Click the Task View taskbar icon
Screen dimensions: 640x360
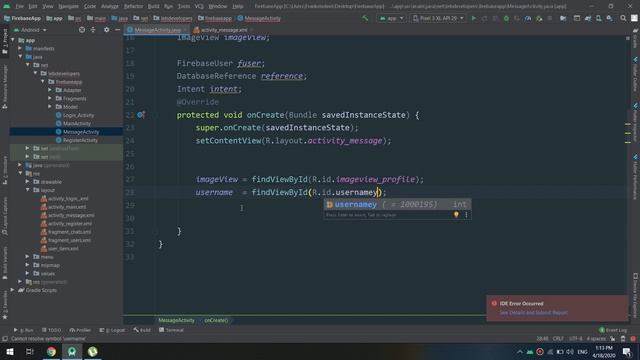(x=30, y=351)
